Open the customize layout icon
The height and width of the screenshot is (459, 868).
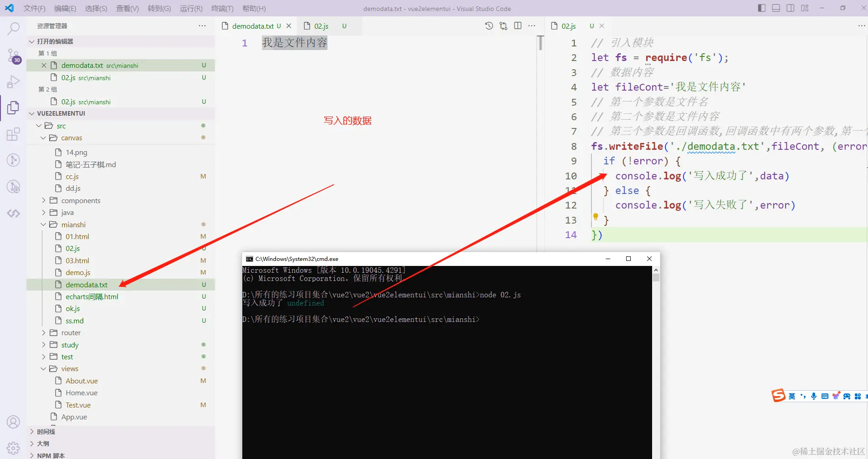(805, 8)
